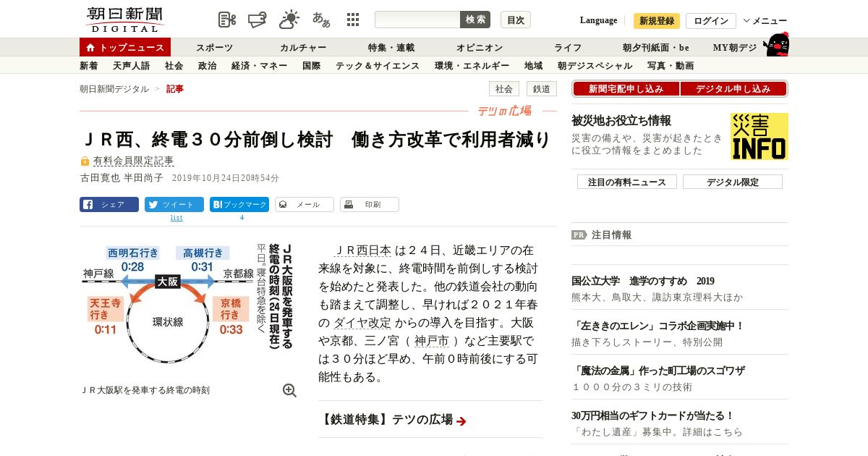Select 環境・エネルギー submenu item
This screenshot has width=868, height=456.
(472, 65)
